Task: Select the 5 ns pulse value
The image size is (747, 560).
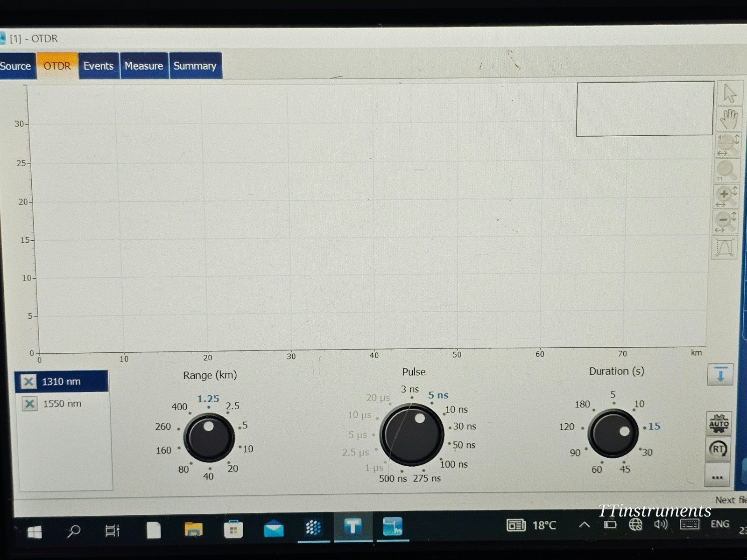Action: click(438, 395)
